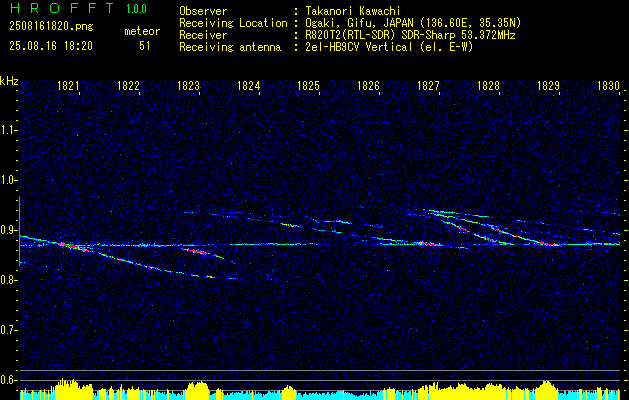
Task: Click the 2el-HB9CV Vertical antenna text
Action: pyautogui.click(x=390, y=47)
